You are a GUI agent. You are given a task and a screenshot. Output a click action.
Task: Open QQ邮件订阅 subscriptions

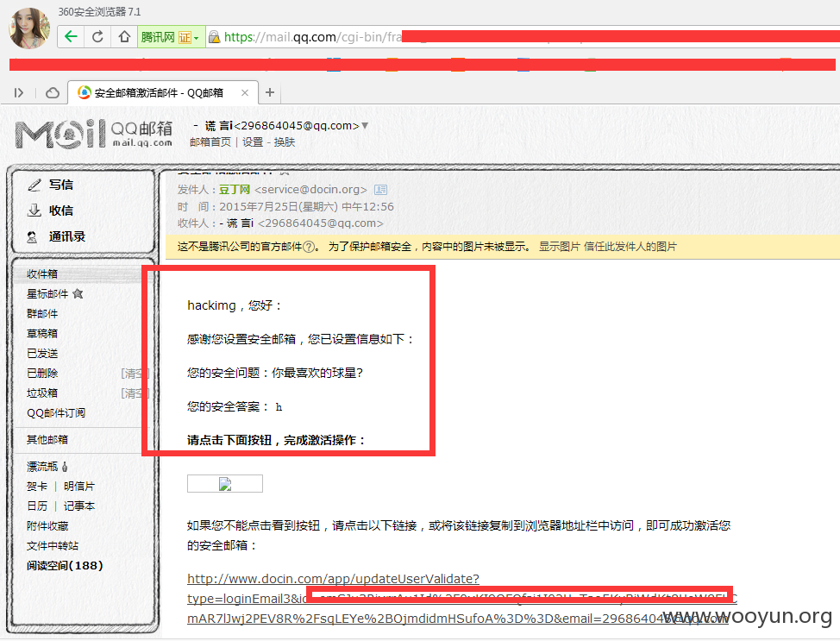56,412
